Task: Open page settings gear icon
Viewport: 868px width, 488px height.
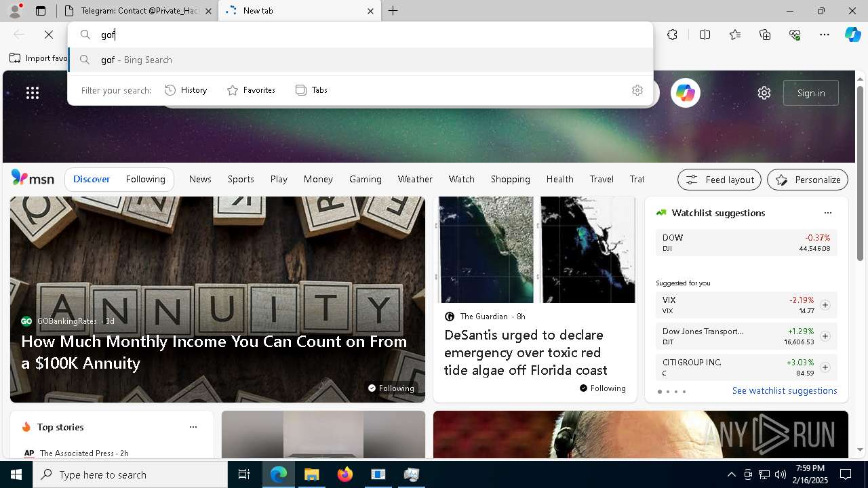Action: (764, 93)
